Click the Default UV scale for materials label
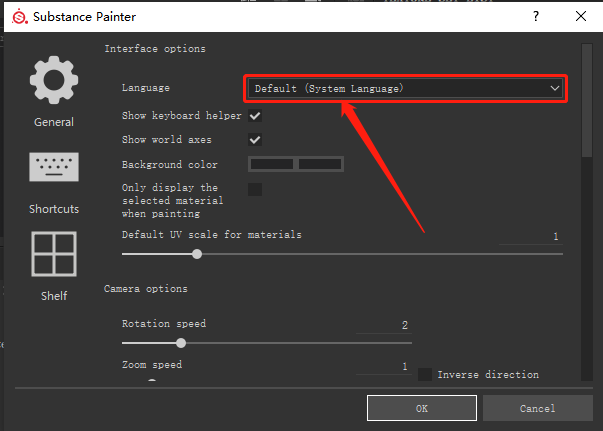This screenshot has width=603, height=431. [212, 235]
